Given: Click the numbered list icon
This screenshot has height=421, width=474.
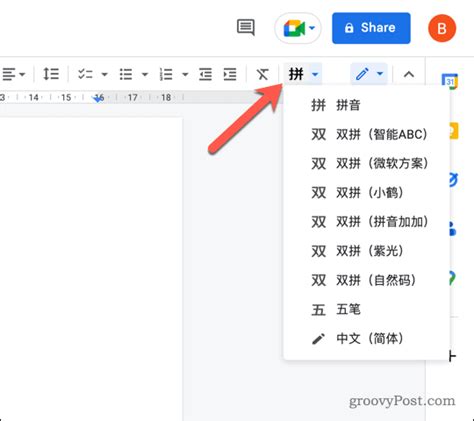Looking at the screenshot, I should [166, 74].
